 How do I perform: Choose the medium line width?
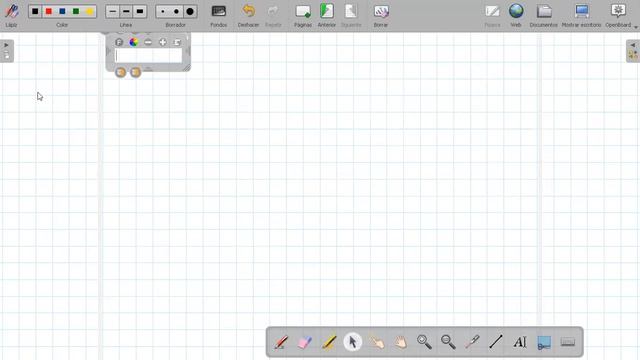click(x=126, y=11)
